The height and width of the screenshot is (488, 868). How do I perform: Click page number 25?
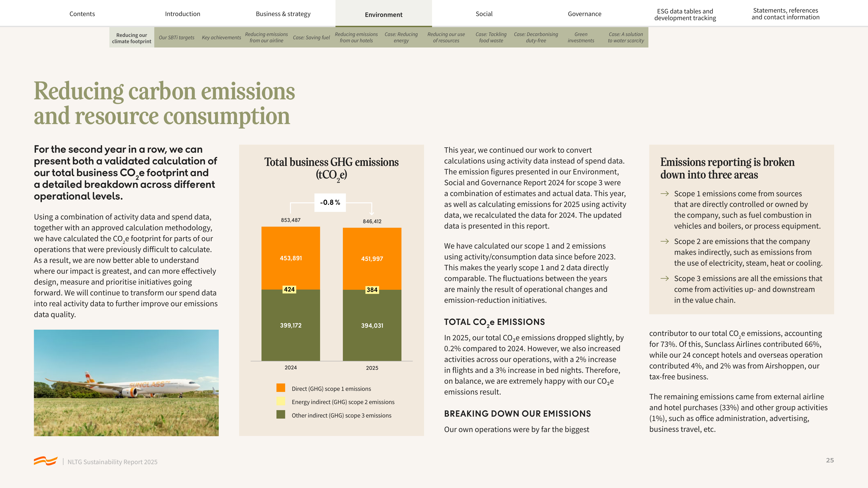(830, 460)
